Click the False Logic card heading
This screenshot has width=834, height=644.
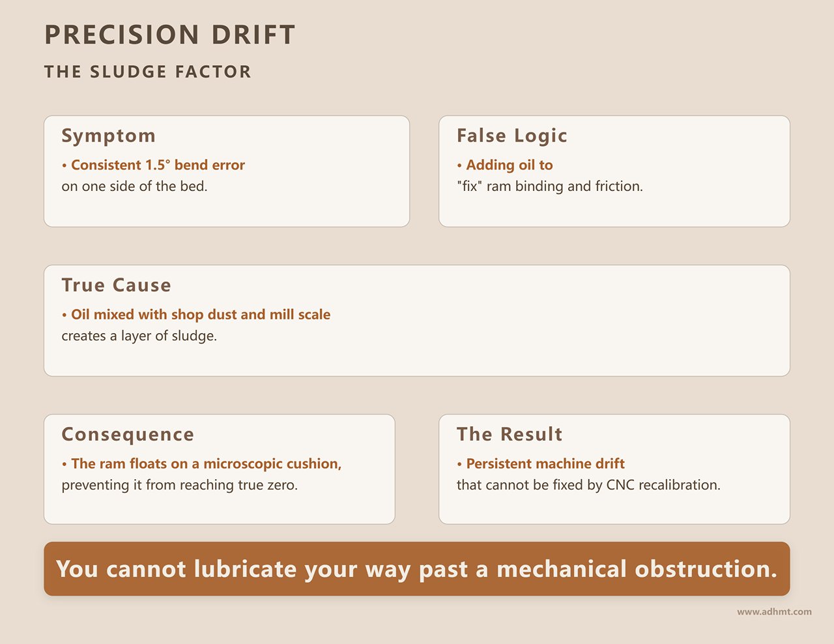click(x=512, y=136)
